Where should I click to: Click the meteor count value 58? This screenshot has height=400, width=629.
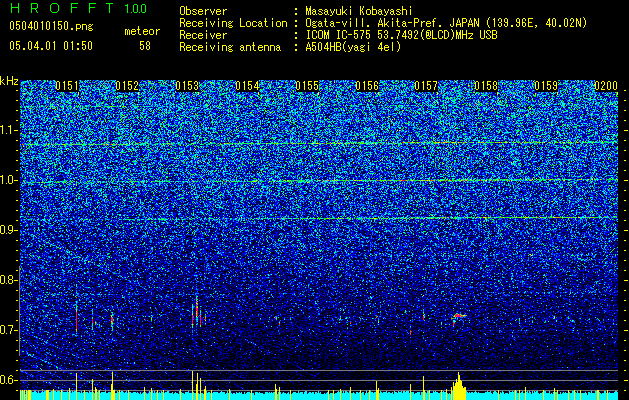coord(145,46)
